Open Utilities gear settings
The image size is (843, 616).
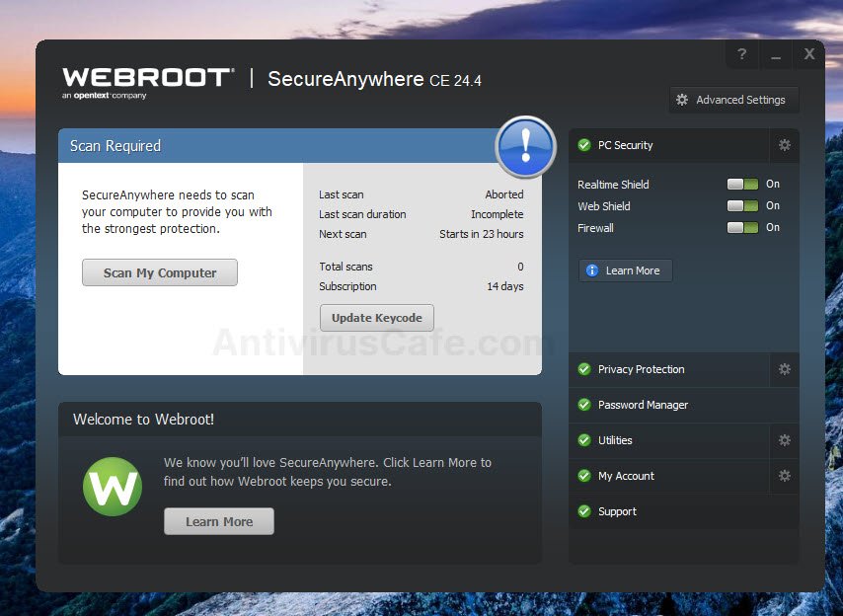(785, 440)
